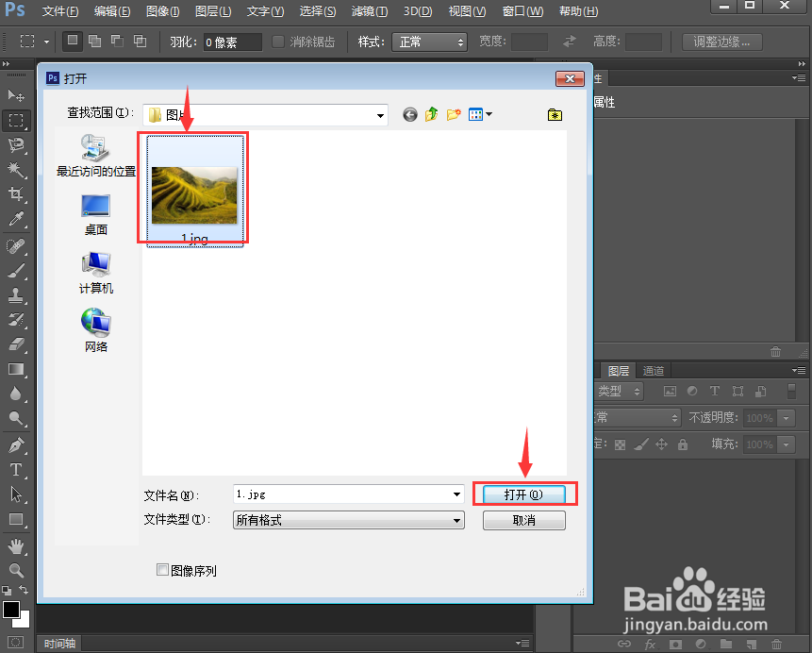Open marquee tool preset picker arrow
Image resolution: width=812 pixels, height=653 pixels.
pyautogui.click(x=46, y=42)
